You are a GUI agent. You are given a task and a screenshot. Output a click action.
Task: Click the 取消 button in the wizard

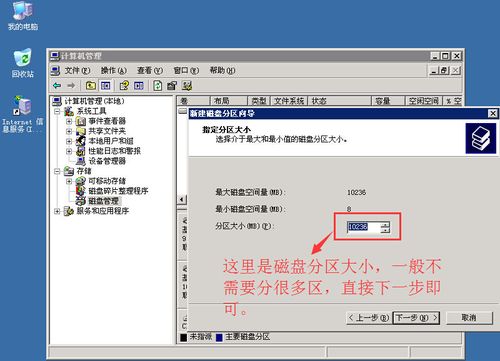pos(469,318)
